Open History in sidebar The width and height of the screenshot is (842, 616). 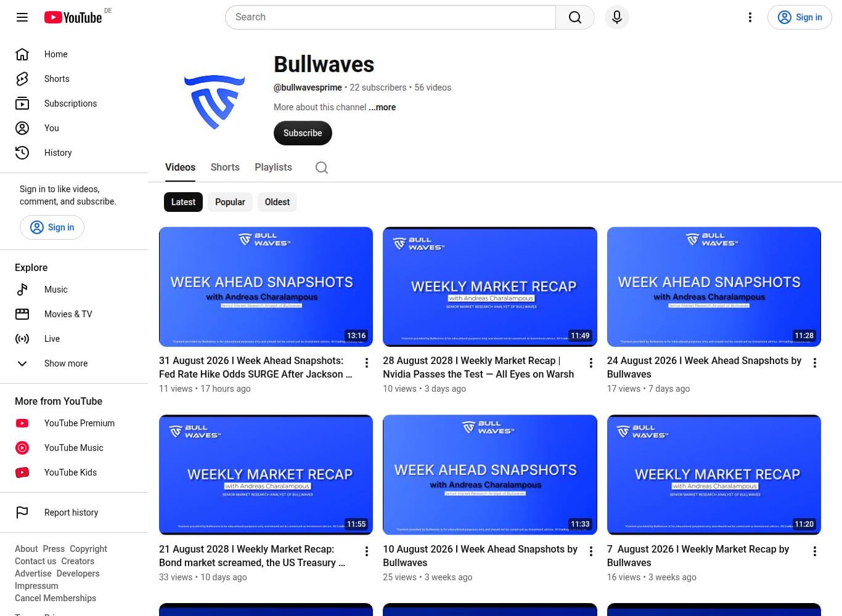point(74,153)
